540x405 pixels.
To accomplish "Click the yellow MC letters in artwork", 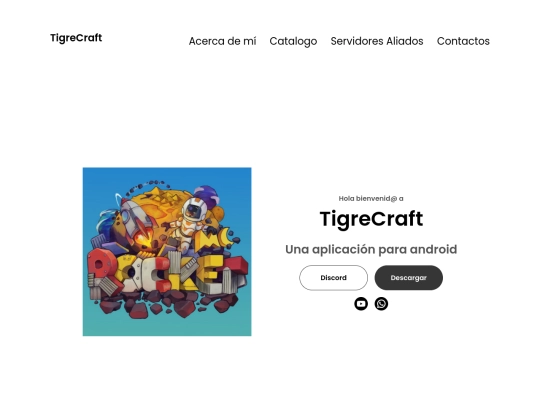I will 213,239.
